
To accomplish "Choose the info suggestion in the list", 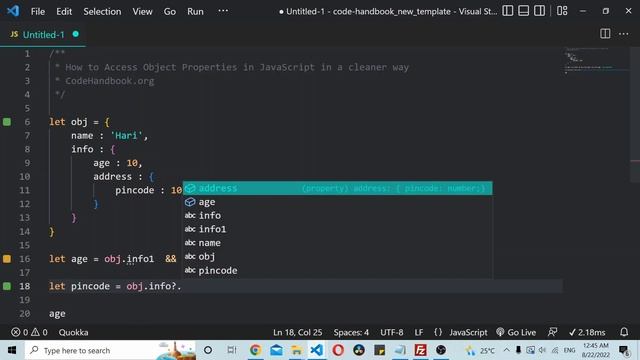I will (337, 216).
